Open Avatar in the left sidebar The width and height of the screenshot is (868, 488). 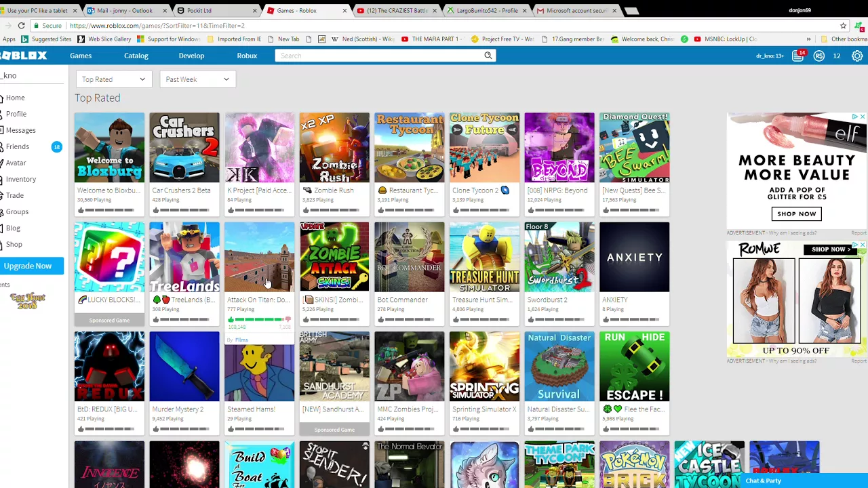coord(16,163)
